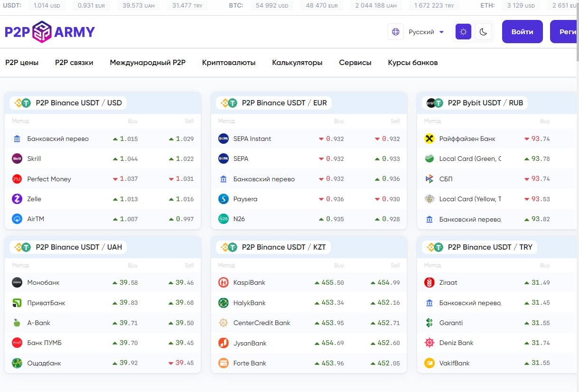This screenshot has height=392, width=579.
Task: Click the Банк ПУМБ icon
Action: 17,343
